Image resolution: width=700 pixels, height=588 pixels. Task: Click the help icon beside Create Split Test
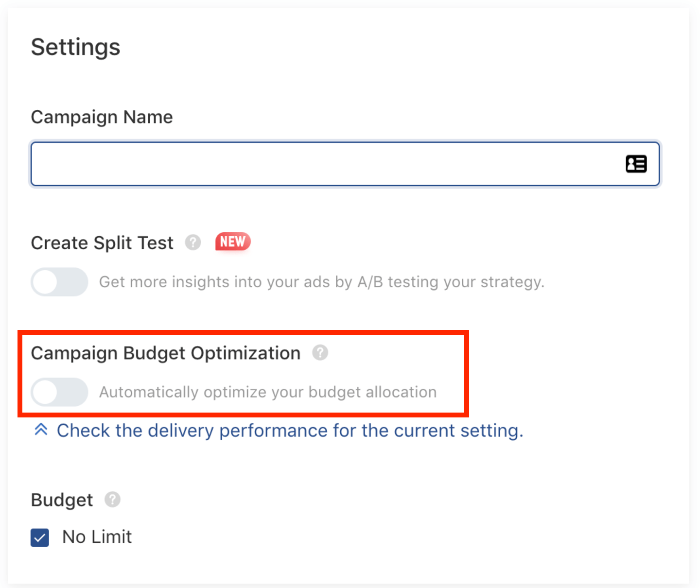(x=193, y=242)
